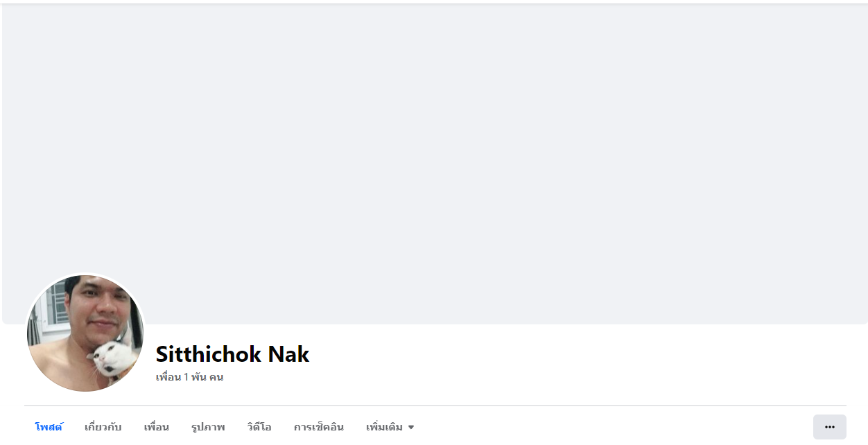
Task: Click the word 'Sitthichok' in profile title
Action: [208, 354]
